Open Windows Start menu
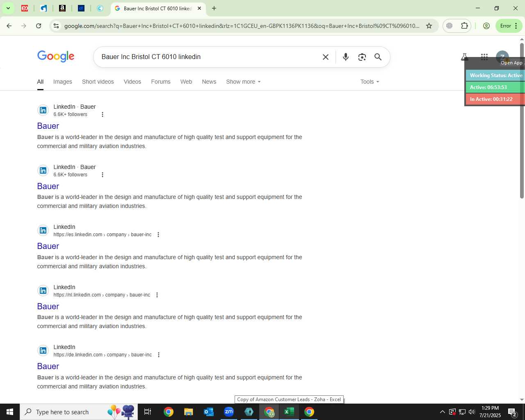This screenshot has height=420, width=525. click(x=10, y=412)
